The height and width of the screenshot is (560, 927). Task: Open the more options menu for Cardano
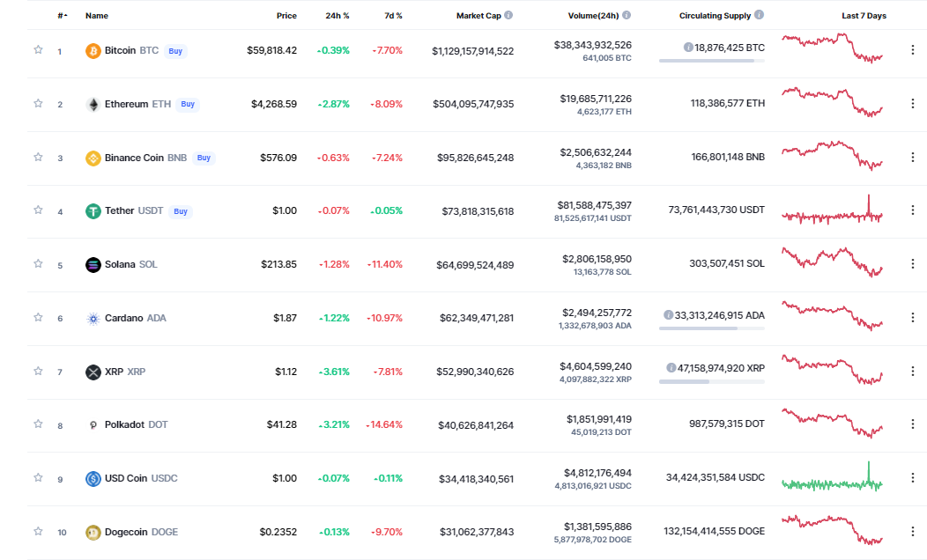(x=912, y=318)
